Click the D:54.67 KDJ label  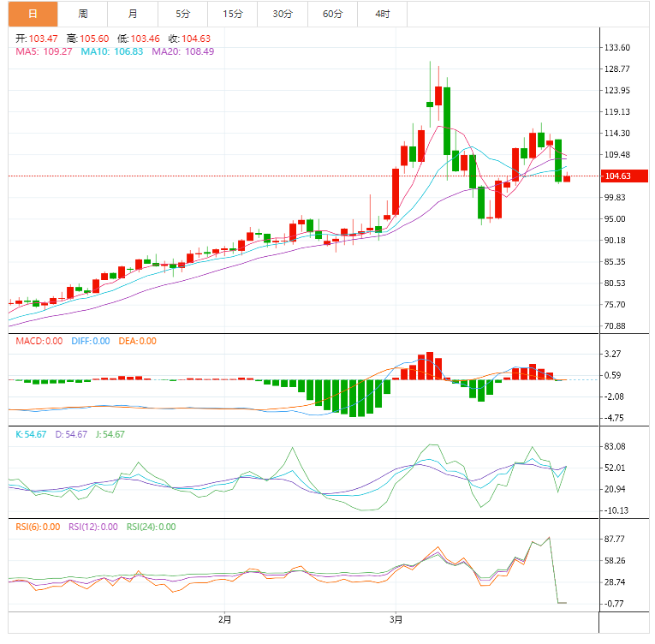71,435
